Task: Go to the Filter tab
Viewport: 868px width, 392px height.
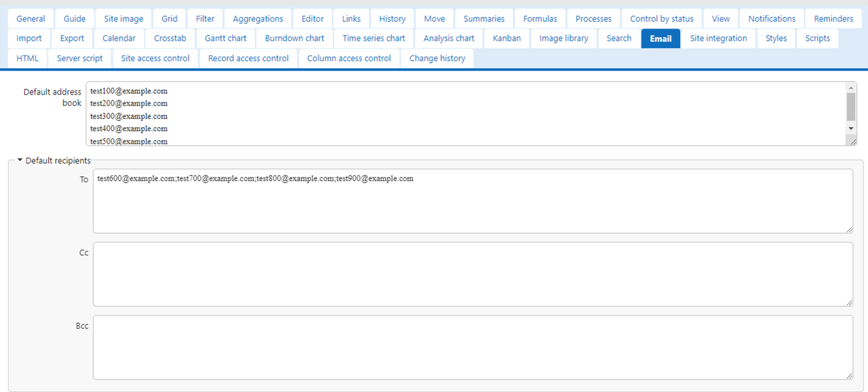Action: (205, 19)
